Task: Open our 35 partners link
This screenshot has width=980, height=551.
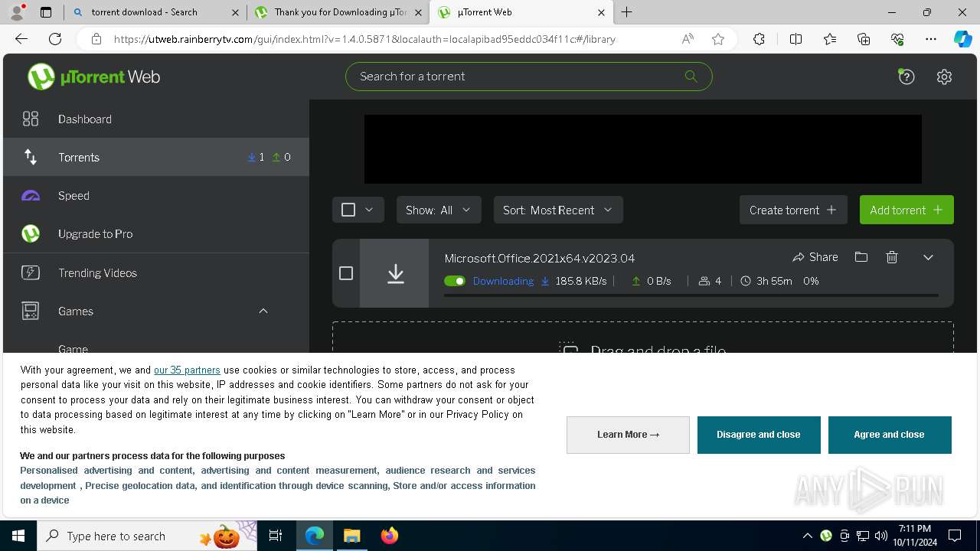Action: pos(187,370)
